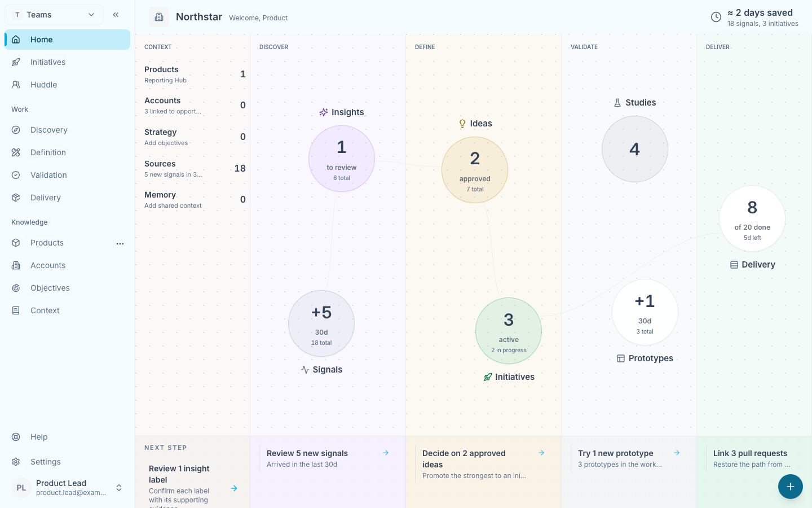Viewport: 812px width, 508px height.
Task: Open Validation under Work
Action: coord(67,175)
